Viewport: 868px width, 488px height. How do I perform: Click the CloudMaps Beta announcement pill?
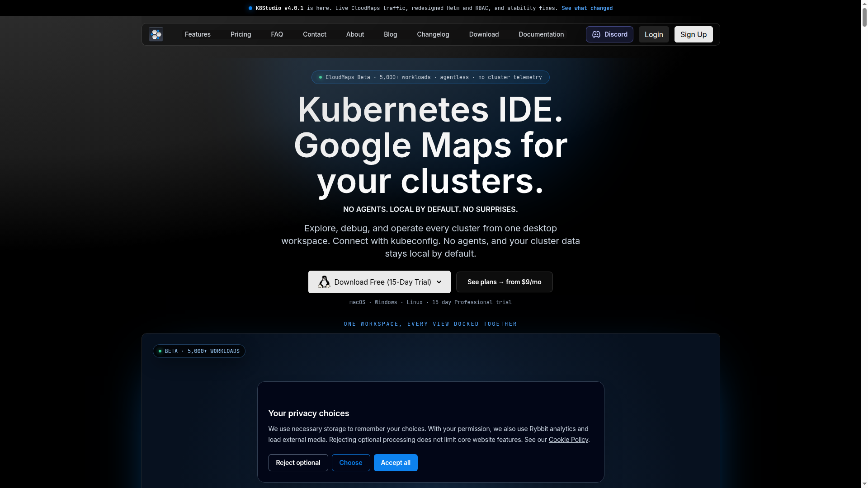point(430,77)
